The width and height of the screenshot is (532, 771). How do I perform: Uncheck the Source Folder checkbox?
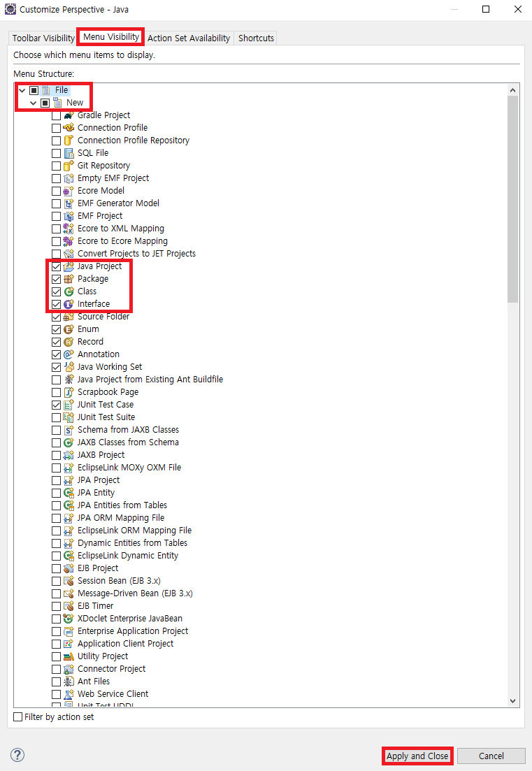[x=56, y=317]
